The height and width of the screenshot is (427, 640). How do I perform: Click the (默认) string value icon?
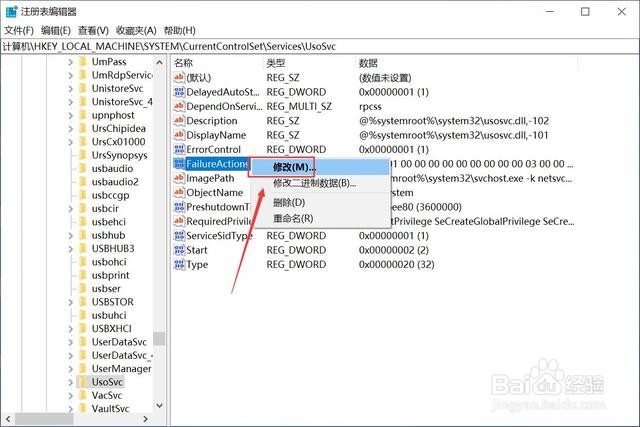point(179,77)
